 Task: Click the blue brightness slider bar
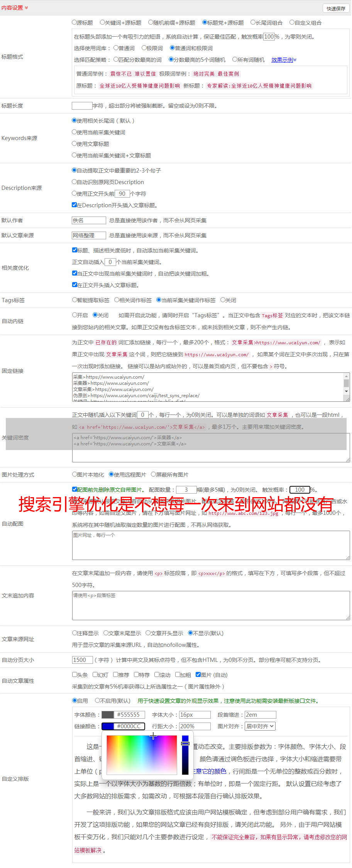(x=185, y=755)
